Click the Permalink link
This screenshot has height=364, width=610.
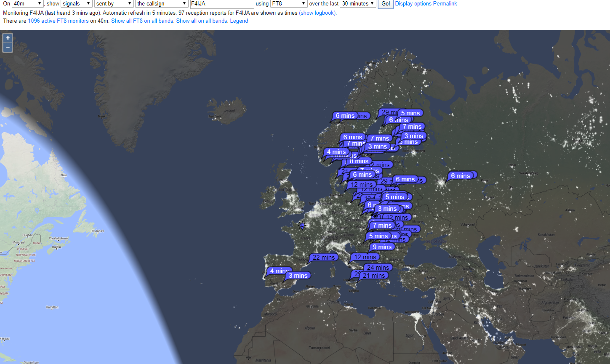point(446,4)
